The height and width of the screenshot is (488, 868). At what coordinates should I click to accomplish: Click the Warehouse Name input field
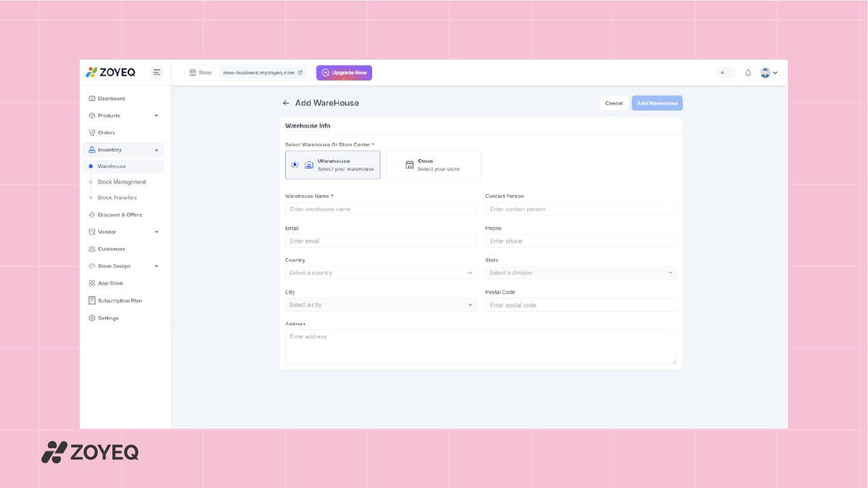point(380,209)
